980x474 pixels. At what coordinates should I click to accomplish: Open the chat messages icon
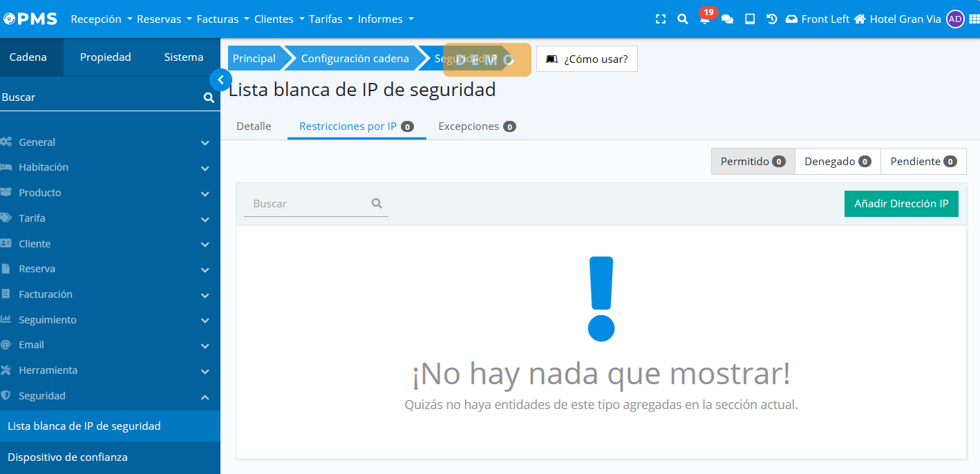pyautogui.click(x=727, y=19)
